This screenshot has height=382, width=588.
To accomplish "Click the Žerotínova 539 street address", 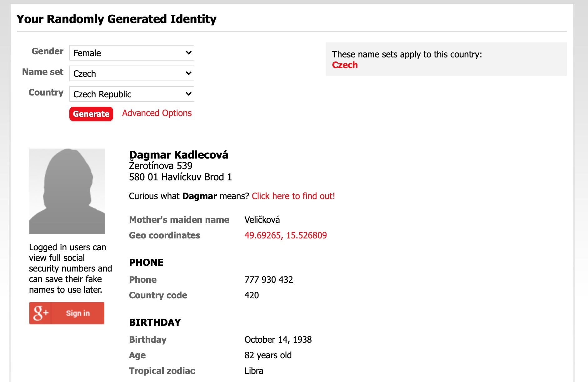I will 161,166.
